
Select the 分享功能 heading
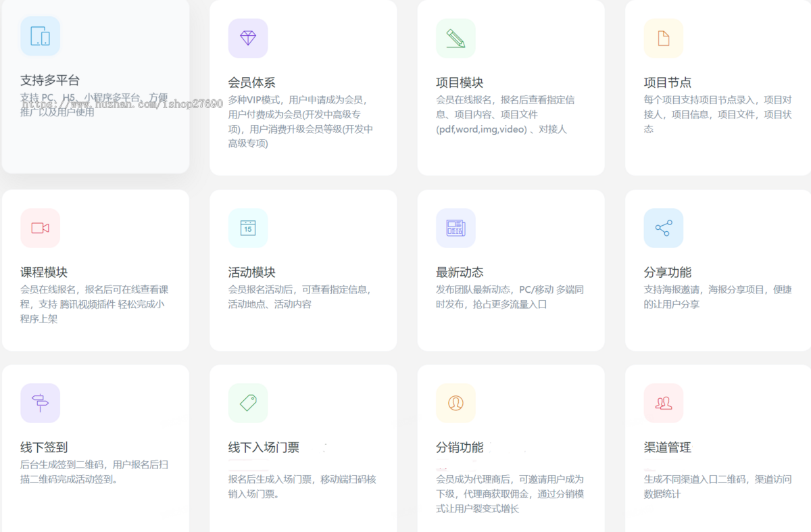pos(668,272)
